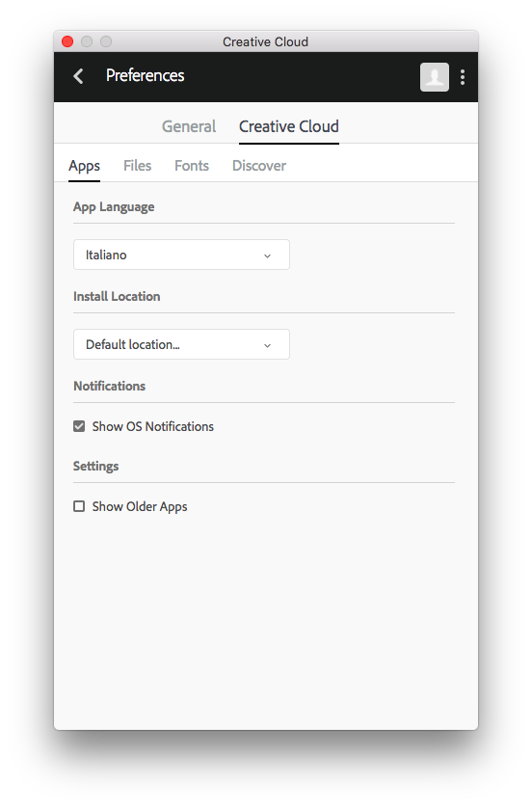Close the Creative Cloud window
Image resolution: width=532 pixels, height=807 pixels.
click(67, 41)
